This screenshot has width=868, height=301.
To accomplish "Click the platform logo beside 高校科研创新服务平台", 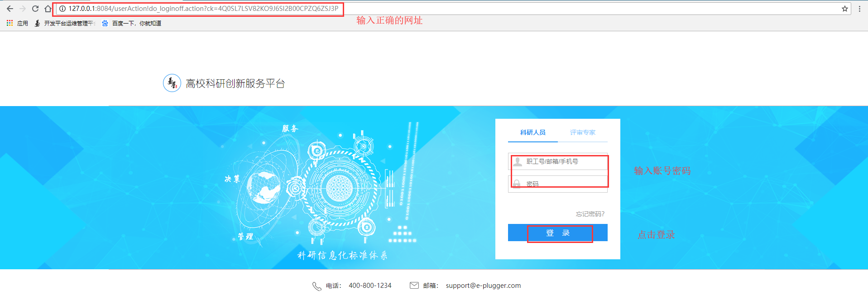I will [172, 83].
